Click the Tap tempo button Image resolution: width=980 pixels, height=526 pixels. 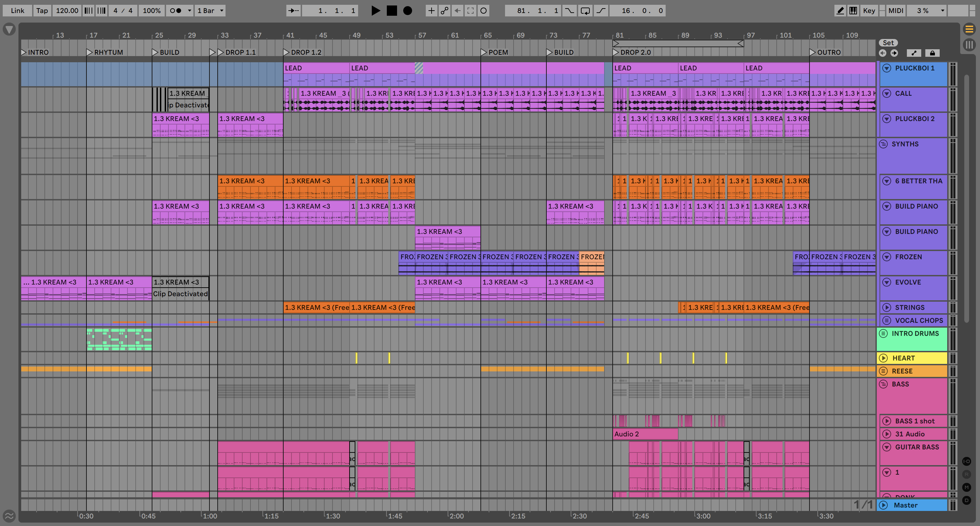pyautogui.click(x=42, y=11)
